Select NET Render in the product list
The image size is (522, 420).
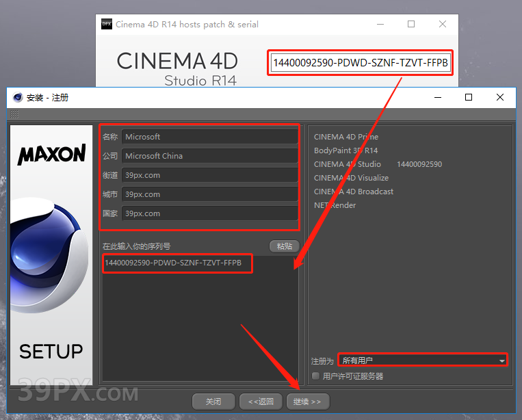pyautogui.click(x=335, y=205)
